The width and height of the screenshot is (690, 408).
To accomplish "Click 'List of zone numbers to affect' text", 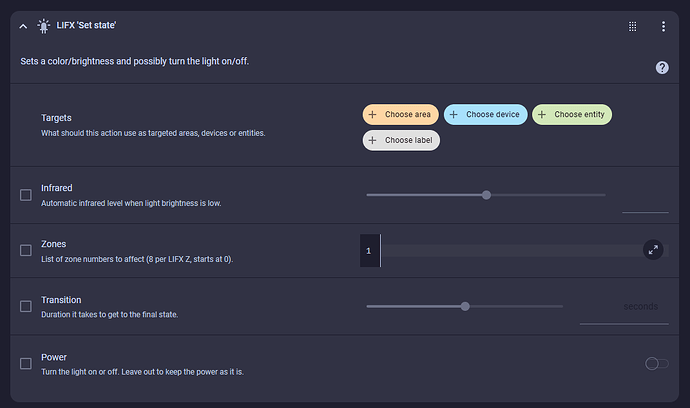I will coord(137,259).
